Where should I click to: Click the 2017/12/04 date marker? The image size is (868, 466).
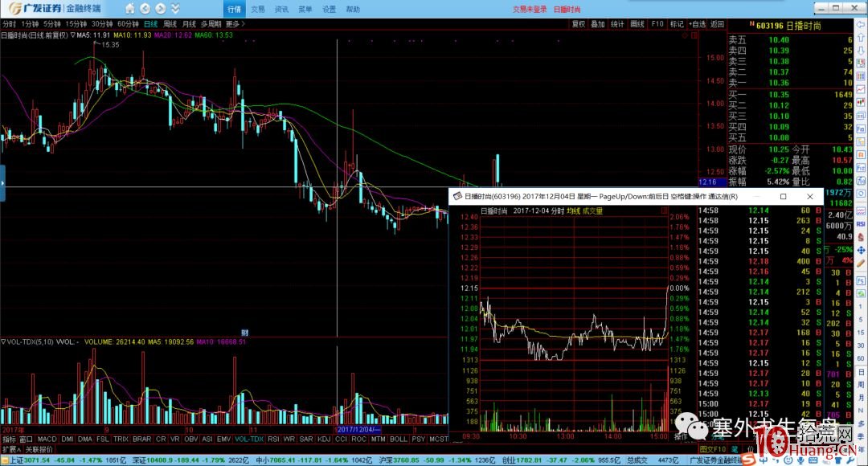click(360, 430)
